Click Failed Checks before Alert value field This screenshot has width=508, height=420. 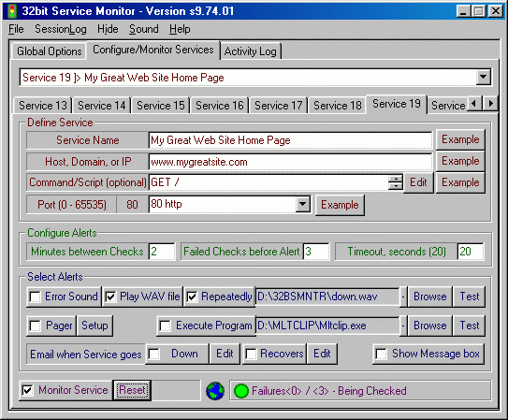(x=316, y=252)
